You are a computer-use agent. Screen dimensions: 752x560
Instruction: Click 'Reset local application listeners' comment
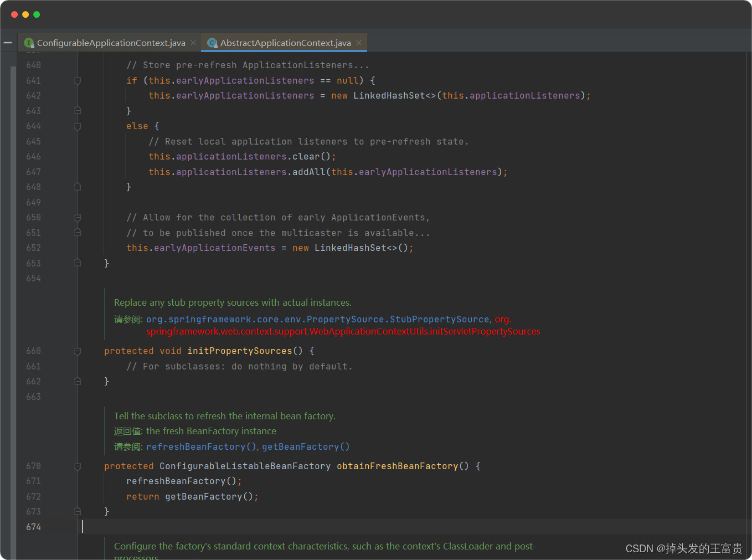coord(308,142)
